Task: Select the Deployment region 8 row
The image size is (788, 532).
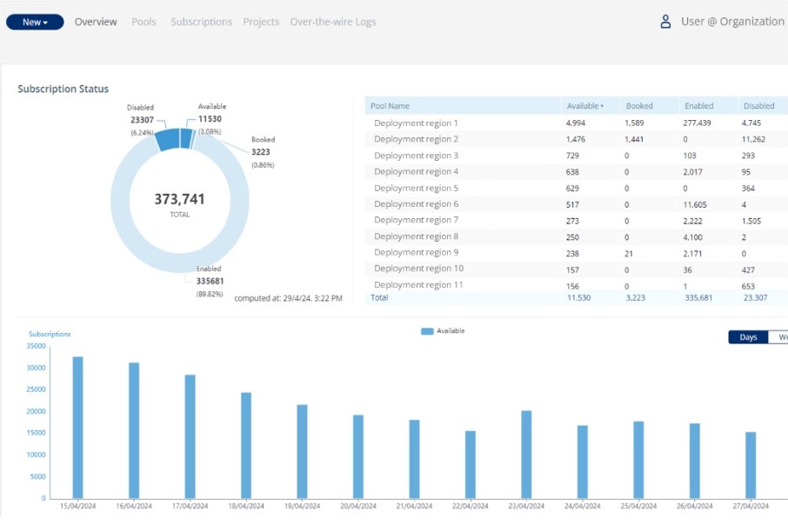Action: pyautogui.click(x=576, y=236)
